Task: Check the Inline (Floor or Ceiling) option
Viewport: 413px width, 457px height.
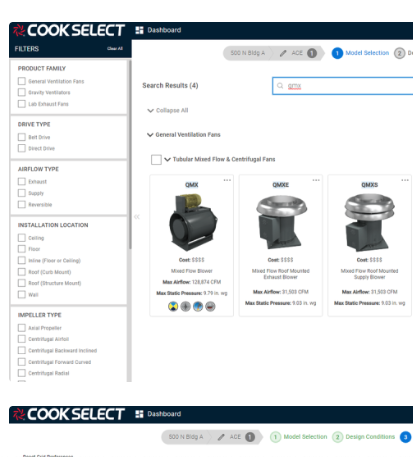Action: (x=22, y=261)
